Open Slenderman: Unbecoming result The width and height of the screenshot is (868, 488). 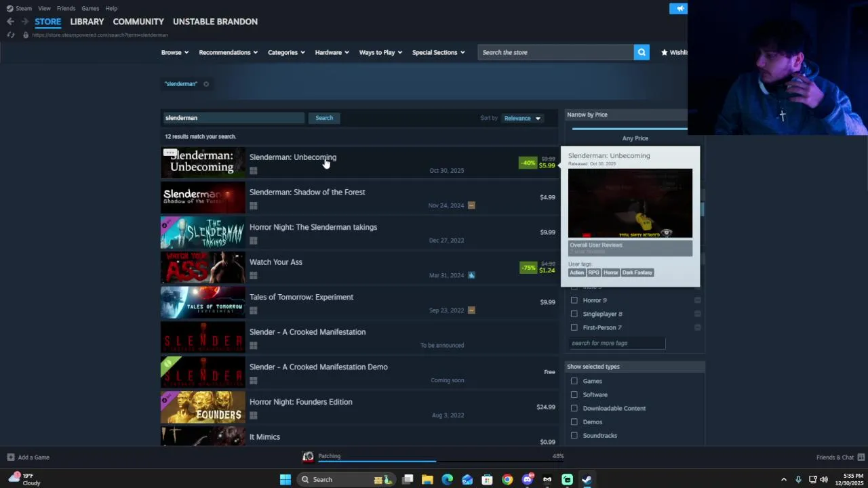(359, 163)
